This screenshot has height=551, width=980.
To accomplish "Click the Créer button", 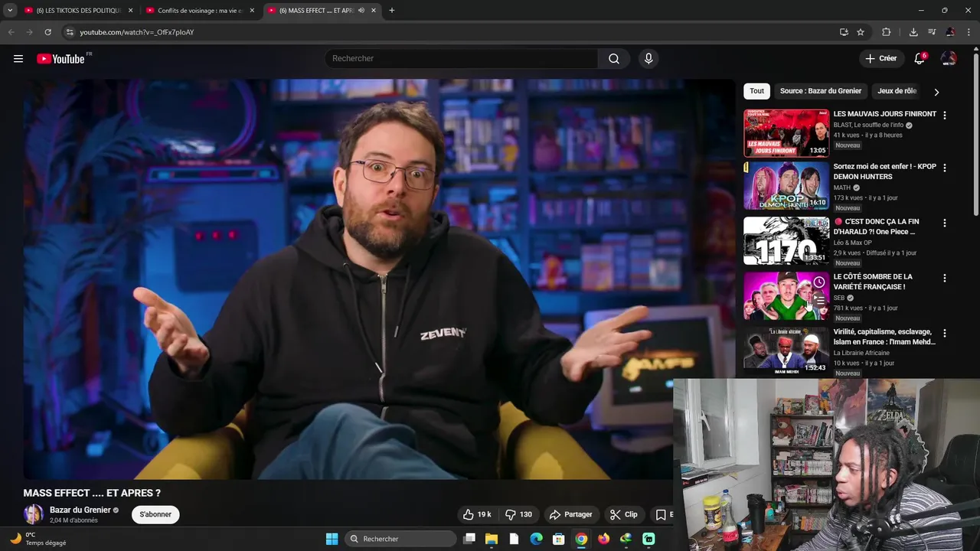I will point(880,59).
